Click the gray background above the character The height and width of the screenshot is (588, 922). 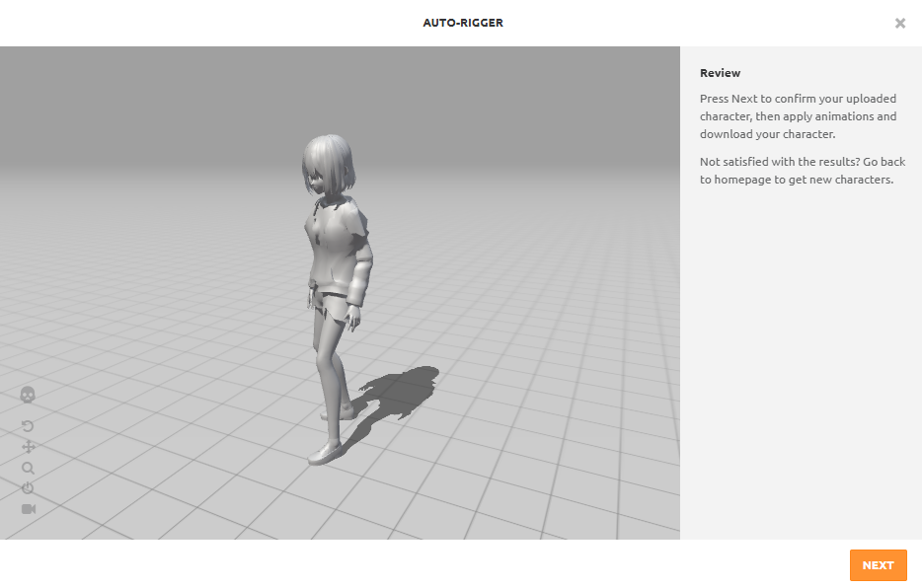click(336, 89)
